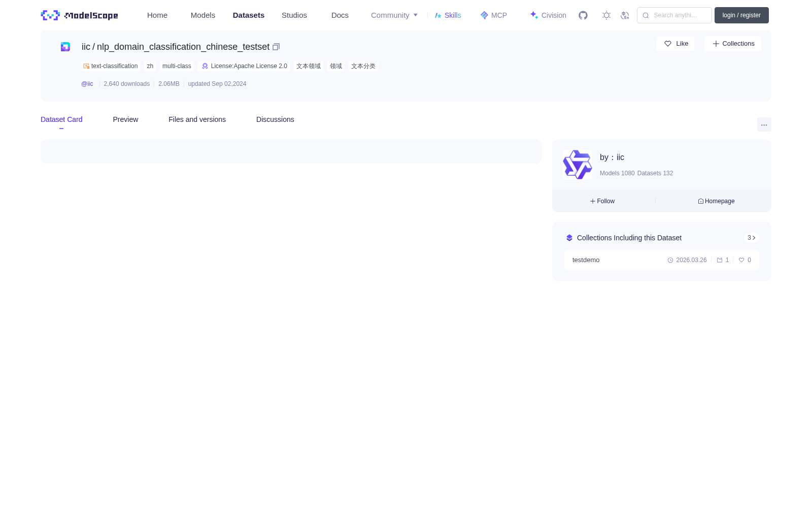Image resolution: width=812 pixels, height=508 pixels.
Task: Click the 文本分类 tag
Action: 363,66
